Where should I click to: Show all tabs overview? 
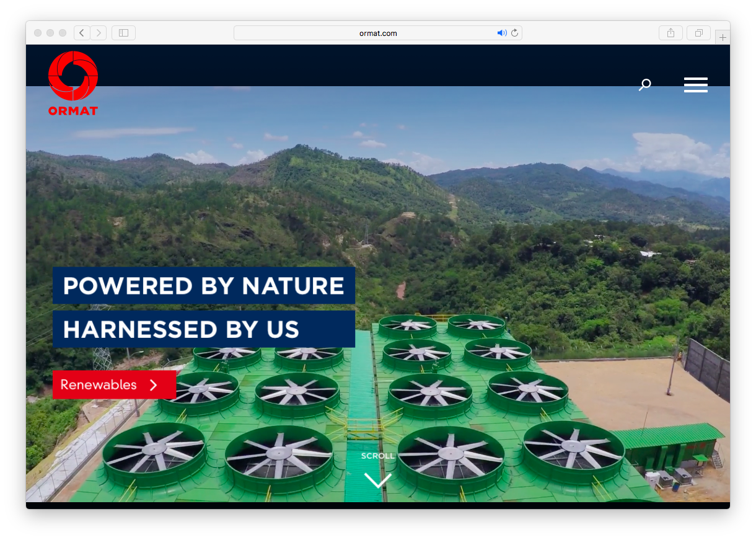698,33
